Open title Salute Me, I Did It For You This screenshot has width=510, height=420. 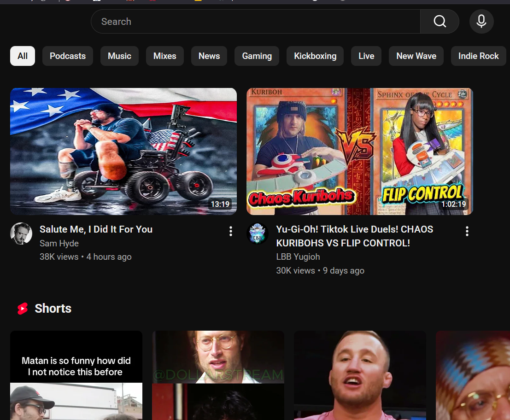click(96, 229)
